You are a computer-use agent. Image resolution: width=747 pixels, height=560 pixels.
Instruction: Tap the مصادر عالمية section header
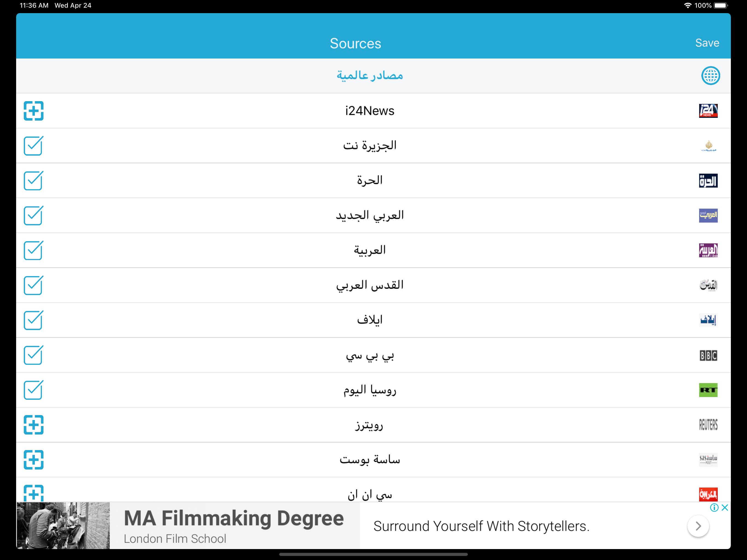coord(369,75)
